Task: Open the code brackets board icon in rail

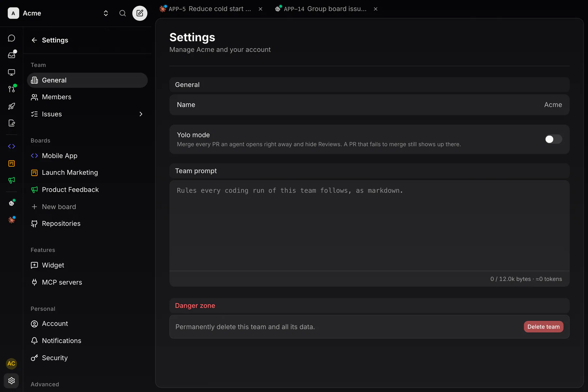Action: 11,146
